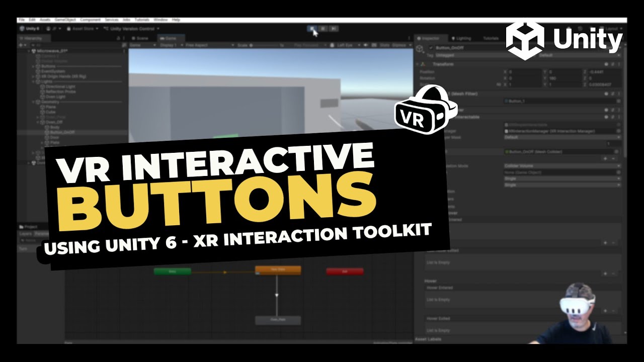Screen dimensions: 644x362
Task: Collapse the Microwave_01 scene in Hierarchy
Action: point(30,51)
